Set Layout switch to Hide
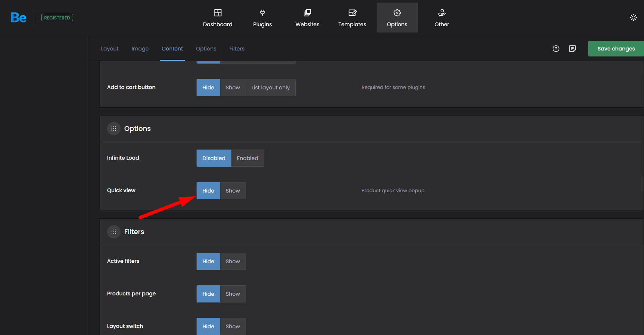644x335 pixels. 208,326
